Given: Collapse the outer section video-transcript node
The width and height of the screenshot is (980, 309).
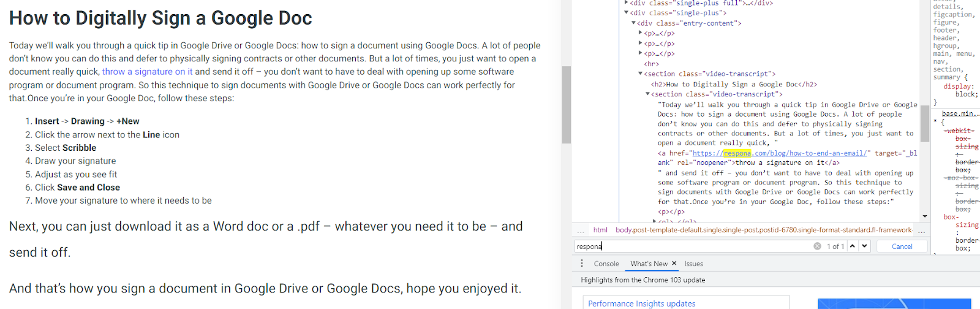Looking at the screenshot, I should click(640, 74).
